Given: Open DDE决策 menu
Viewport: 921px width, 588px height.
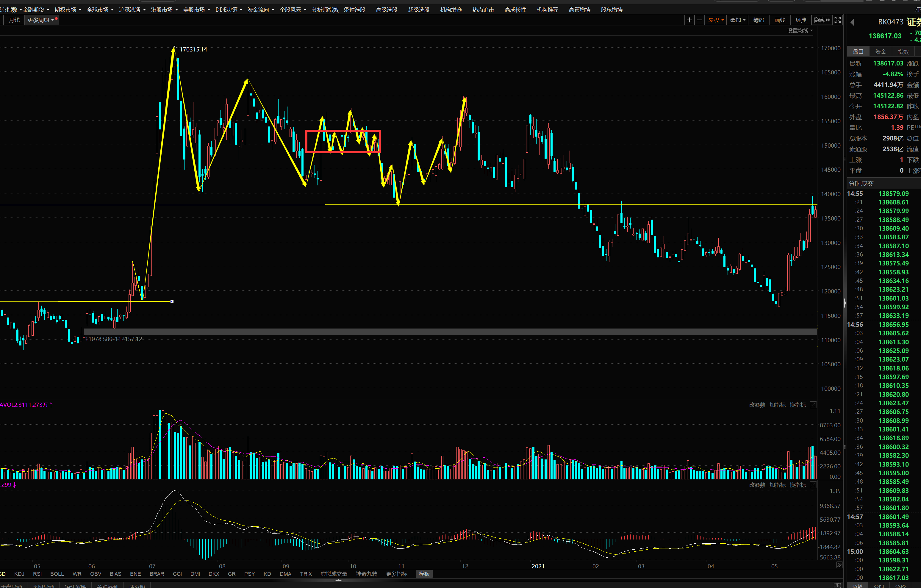Looking at the screenshot, I should point(228,10).
